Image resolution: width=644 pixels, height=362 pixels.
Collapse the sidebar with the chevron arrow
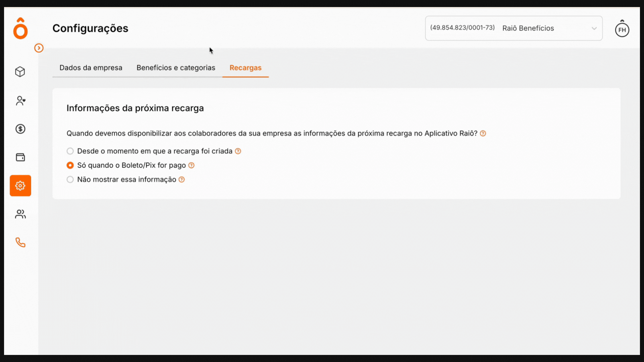tap(39, 48)
